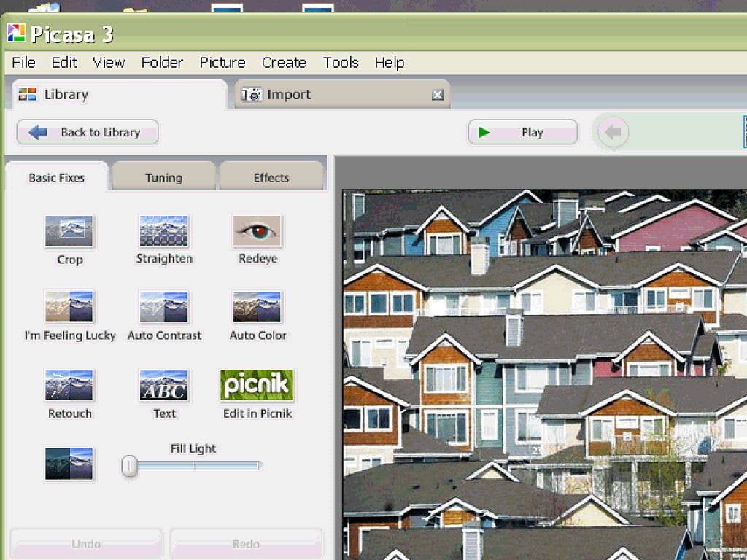Open the Import tab
Viewport: 747px width, 560px height.
289,95
